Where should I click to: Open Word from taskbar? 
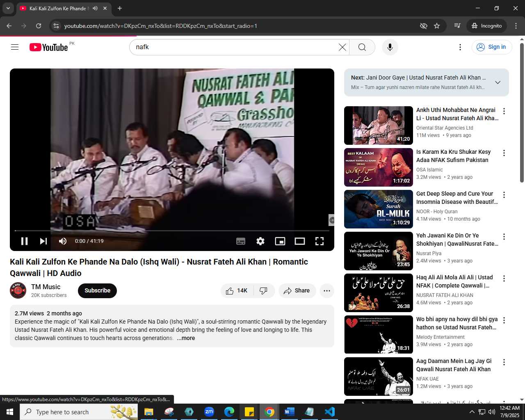tap(289, 412)
